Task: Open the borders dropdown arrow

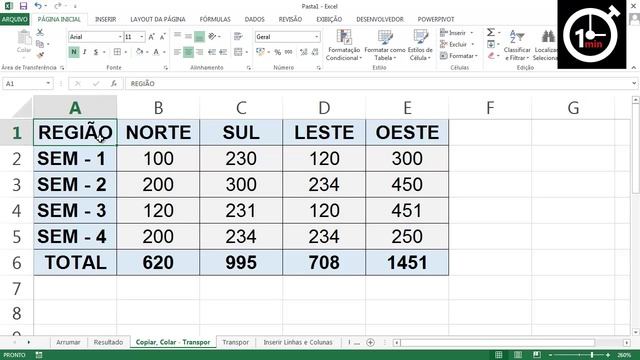Action: 125,52
